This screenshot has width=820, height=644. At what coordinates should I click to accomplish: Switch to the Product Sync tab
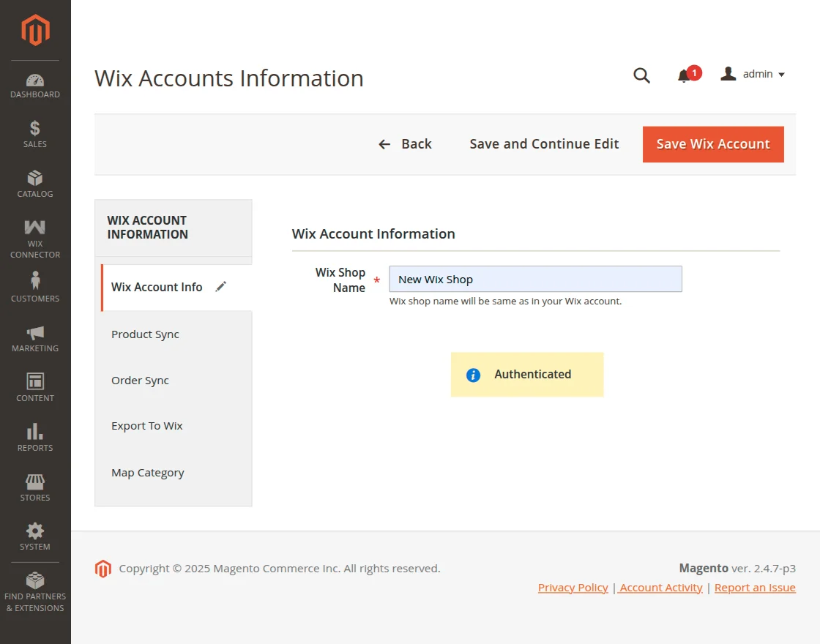click(145, 334)
